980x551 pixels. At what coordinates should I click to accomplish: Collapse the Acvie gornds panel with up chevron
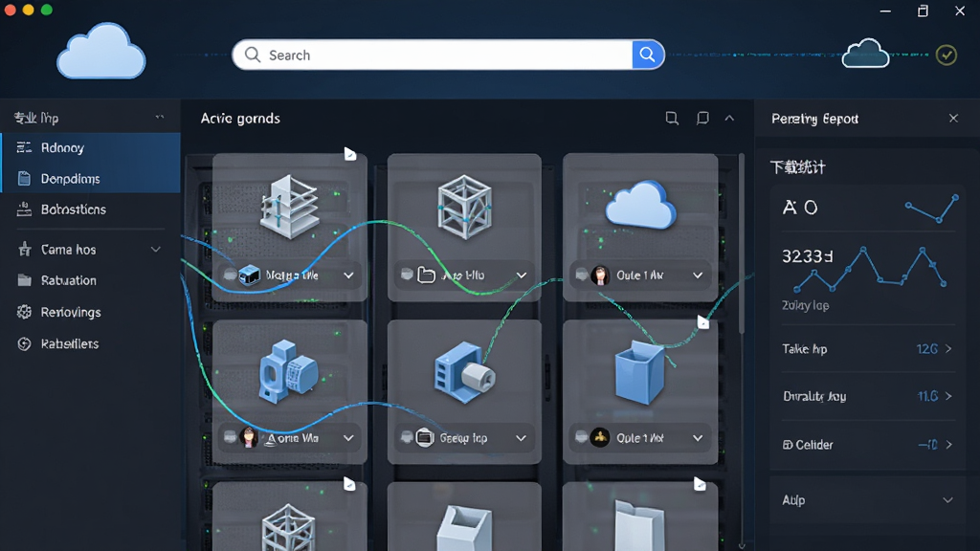tap(729, 118)
